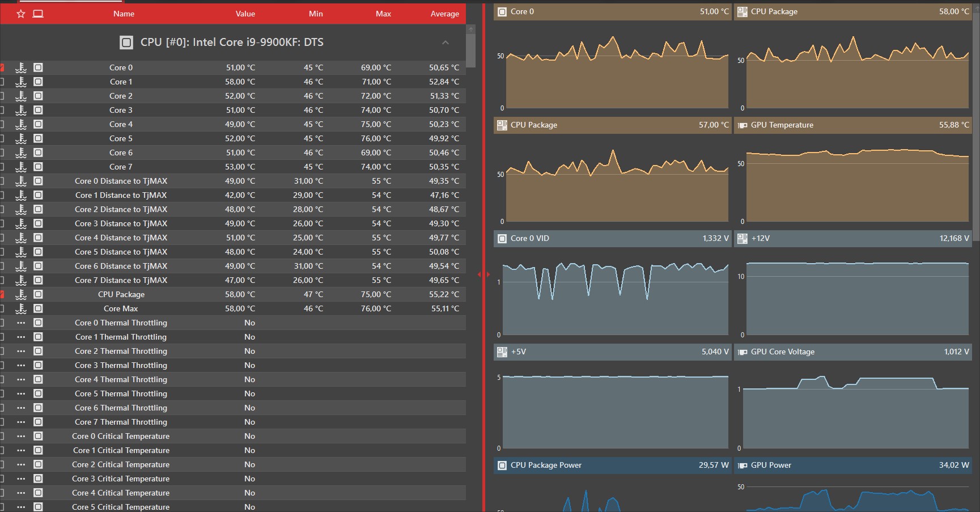Click the three-dots icon for Core 0 Thermal Throttling
This screenshot has width=980, height=512.
coord(21,323)
